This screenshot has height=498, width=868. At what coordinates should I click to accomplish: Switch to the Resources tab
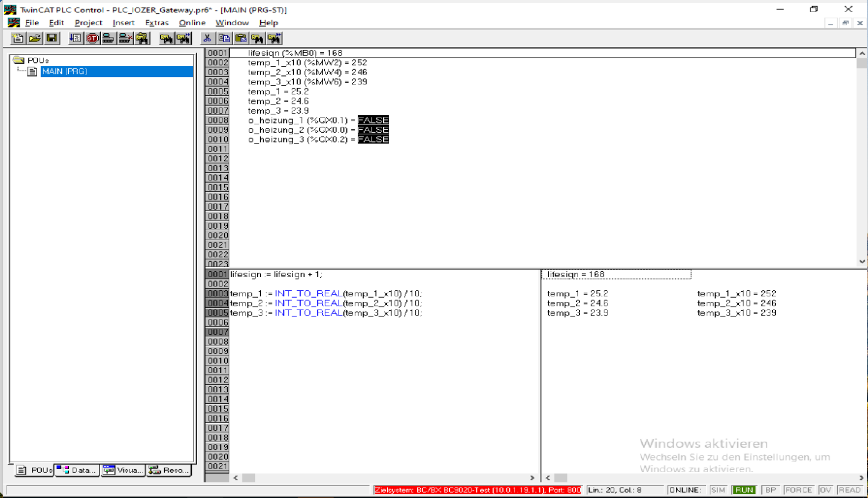tap(169, 470)
